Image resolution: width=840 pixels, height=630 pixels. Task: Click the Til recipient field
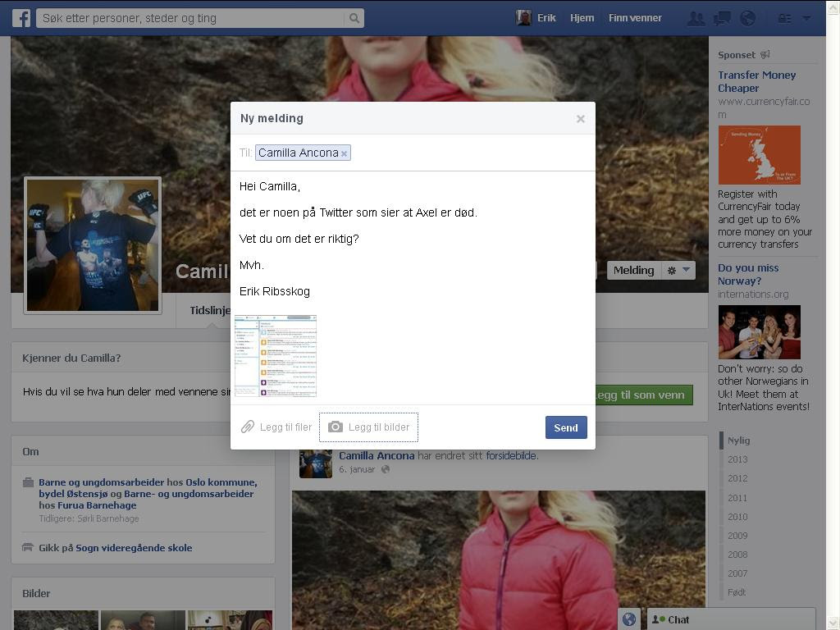coord(413,153)
